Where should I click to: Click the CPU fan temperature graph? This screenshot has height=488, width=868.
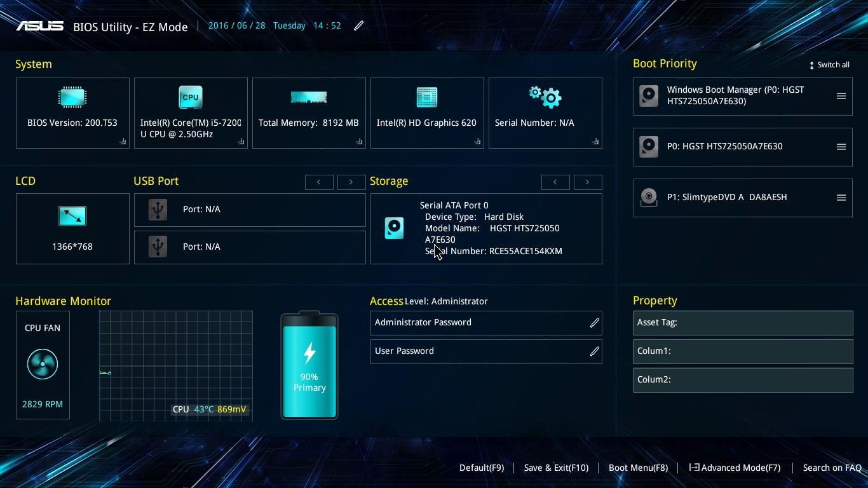pos(176,366)
